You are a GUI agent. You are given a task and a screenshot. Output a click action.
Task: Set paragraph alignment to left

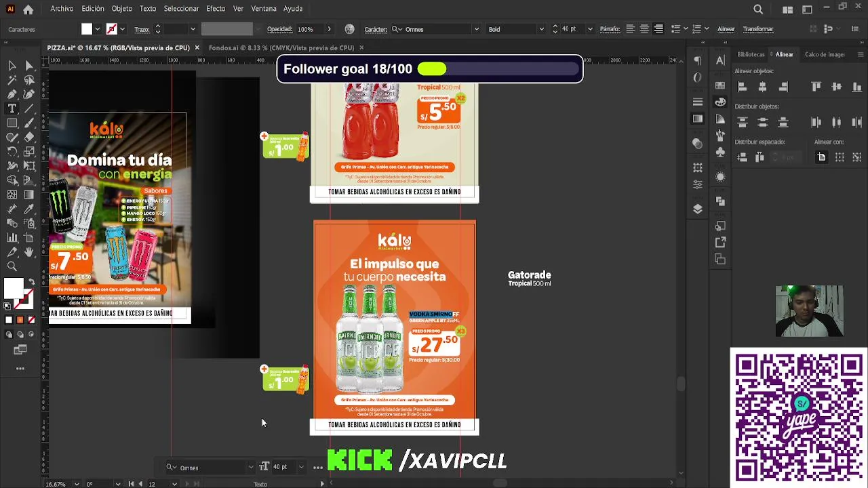(630, 29)
